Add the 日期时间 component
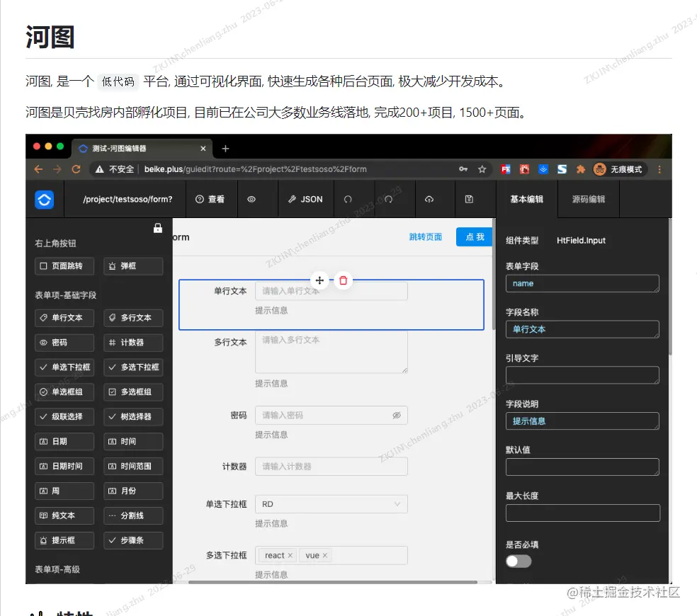This screenshot has height=616, width=697. 64,466
